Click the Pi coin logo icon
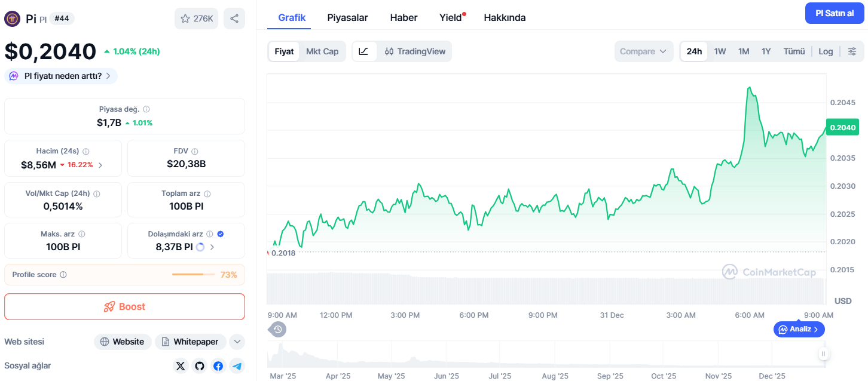The image size is (868, 381). 12,19
